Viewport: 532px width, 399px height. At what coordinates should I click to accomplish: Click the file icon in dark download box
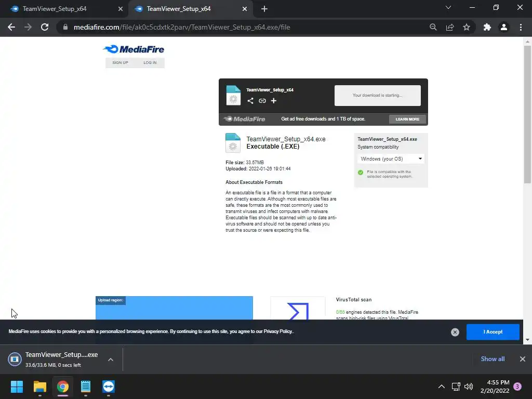tap(233, 96)
